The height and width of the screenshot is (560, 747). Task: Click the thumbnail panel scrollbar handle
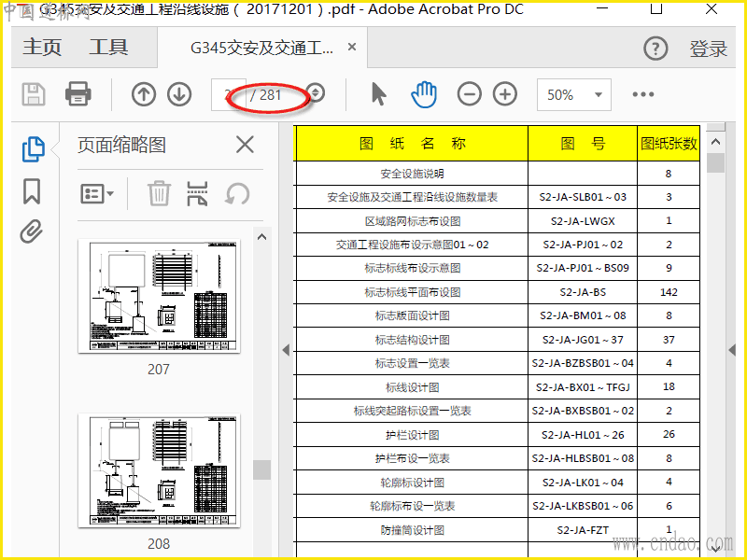[261, 469]
